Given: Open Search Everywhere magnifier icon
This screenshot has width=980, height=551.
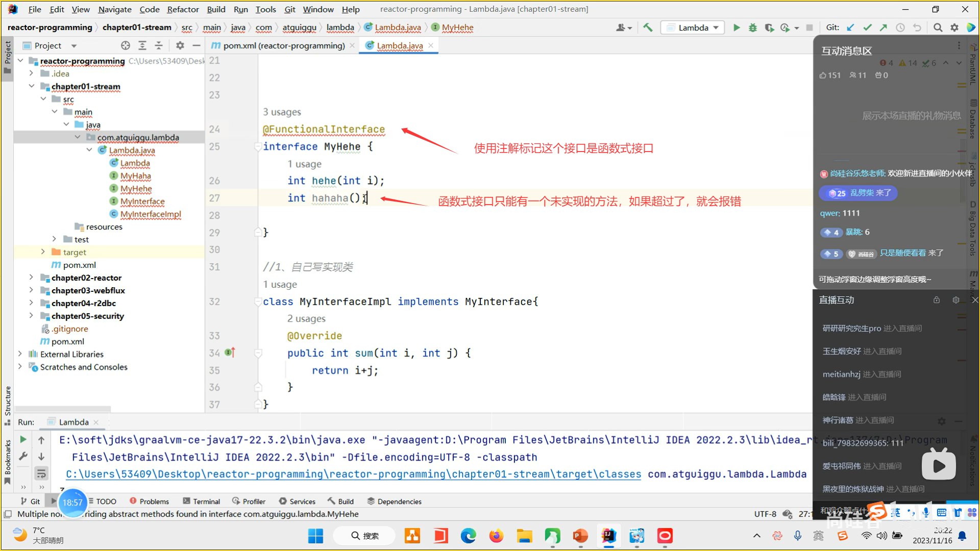Looking at the screenshot, I should [x=938, y=28].
